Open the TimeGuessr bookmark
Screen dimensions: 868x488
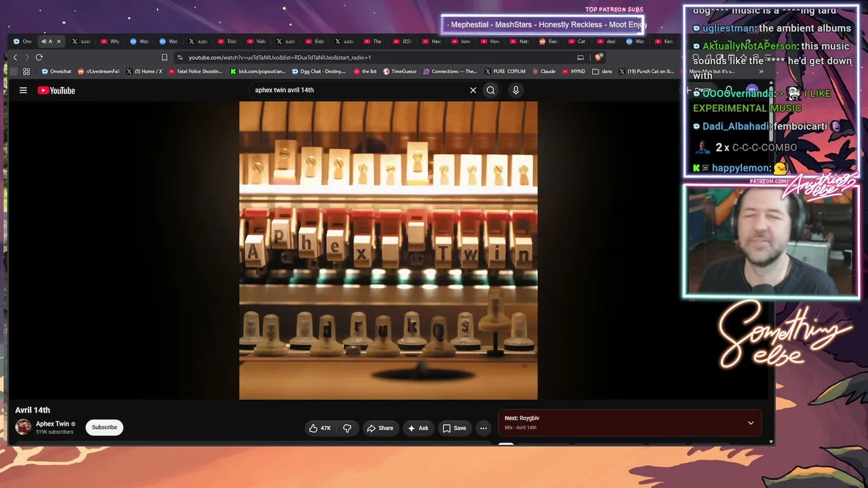[x=400, y=71]
